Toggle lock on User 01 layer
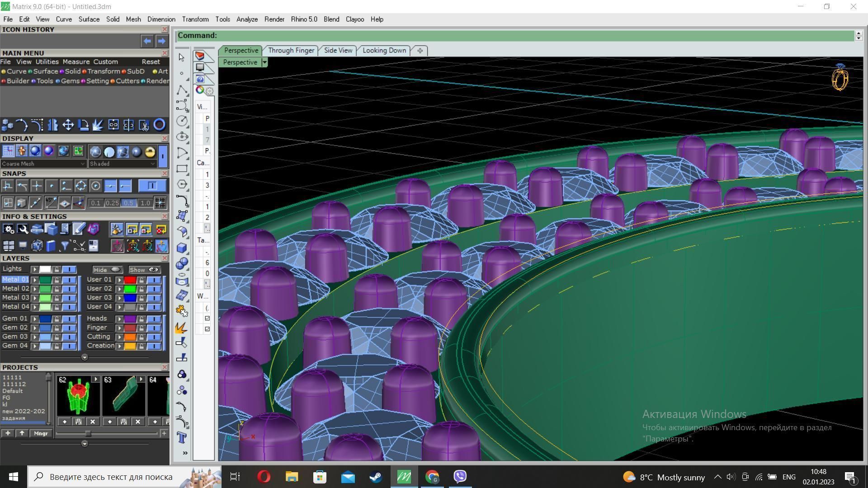 pos(142,280)
